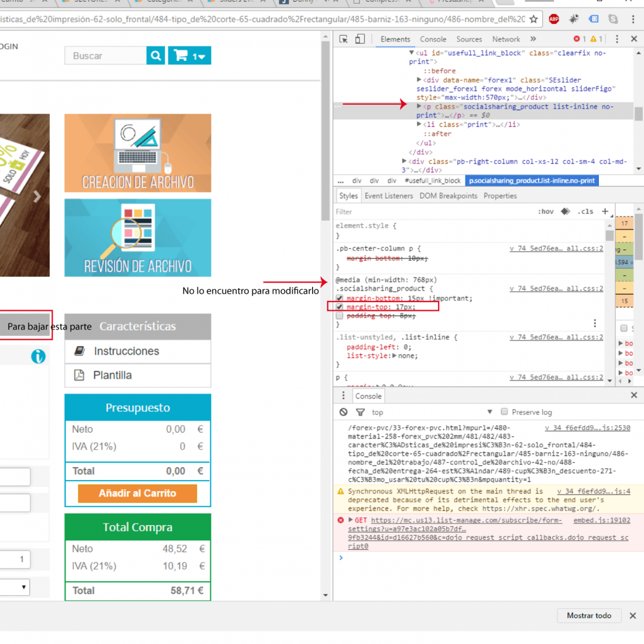Bookmark this page with the star icon
The width and height of the screenshot is (644, 644).
533,19
